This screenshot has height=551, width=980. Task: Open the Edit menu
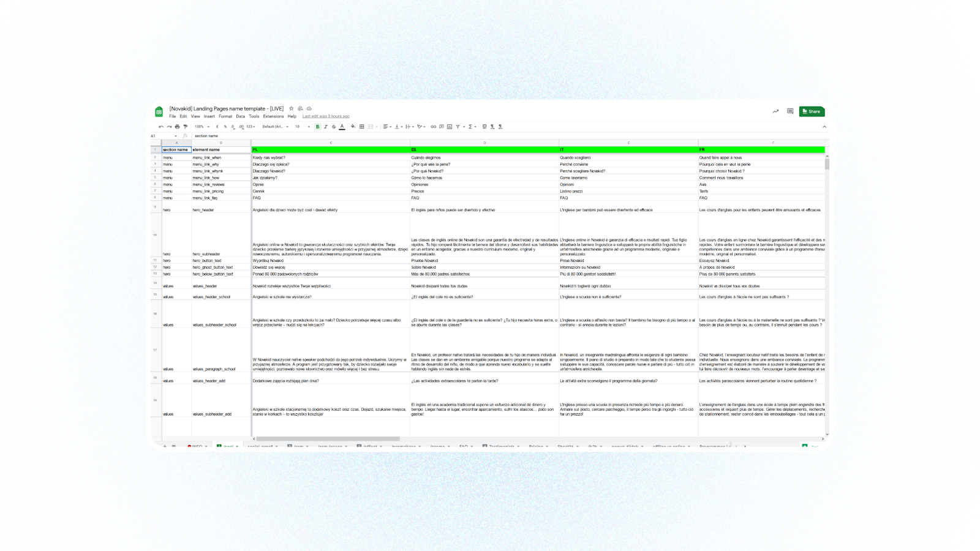(183, 116)
